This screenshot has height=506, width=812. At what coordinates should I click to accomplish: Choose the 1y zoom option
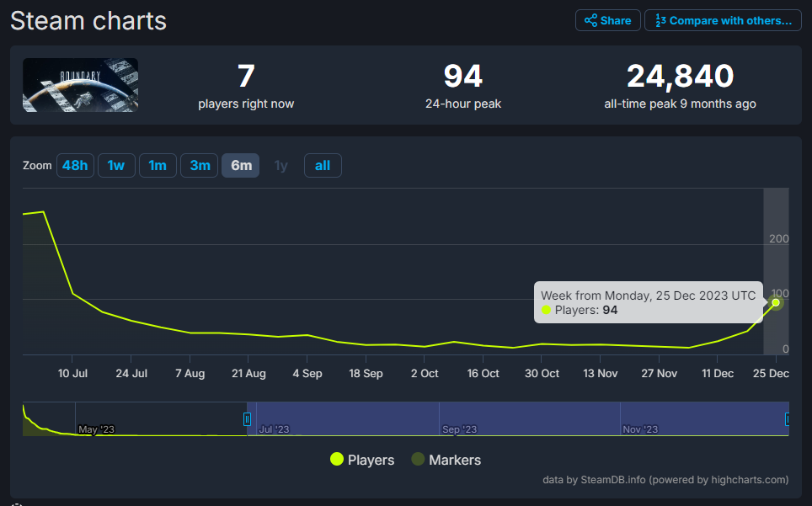(x=281, y=166)
